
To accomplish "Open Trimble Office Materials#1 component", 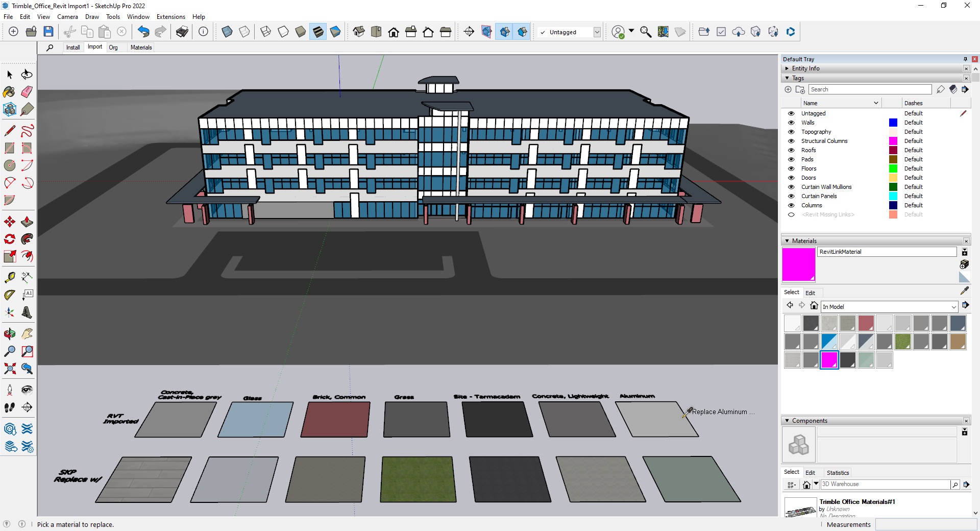I will pos(857,502).
